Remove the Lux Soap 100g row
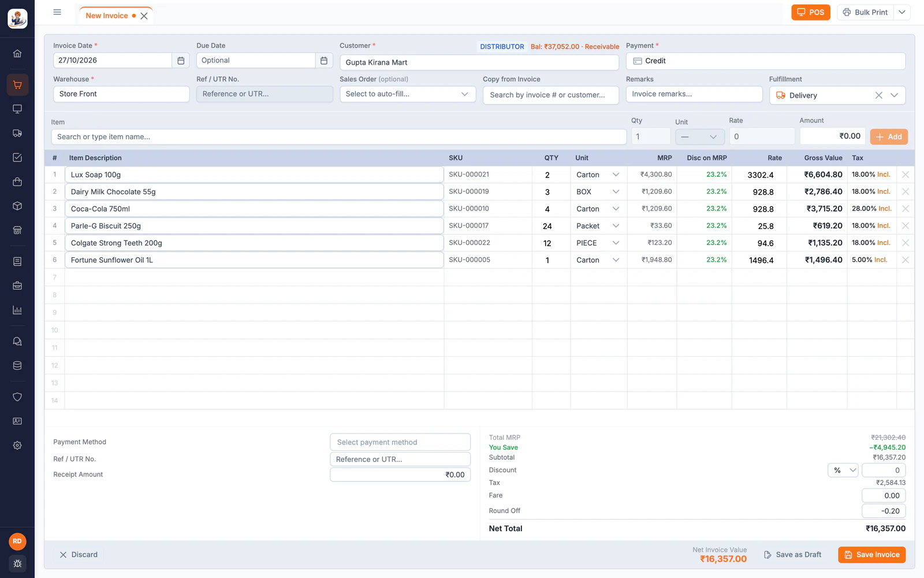The image size is (924, 578). point(906,175)
